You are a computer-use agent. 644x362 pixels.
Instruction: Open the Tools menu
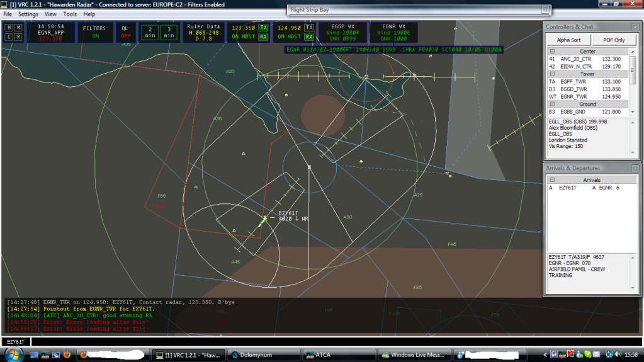point(70,14)
